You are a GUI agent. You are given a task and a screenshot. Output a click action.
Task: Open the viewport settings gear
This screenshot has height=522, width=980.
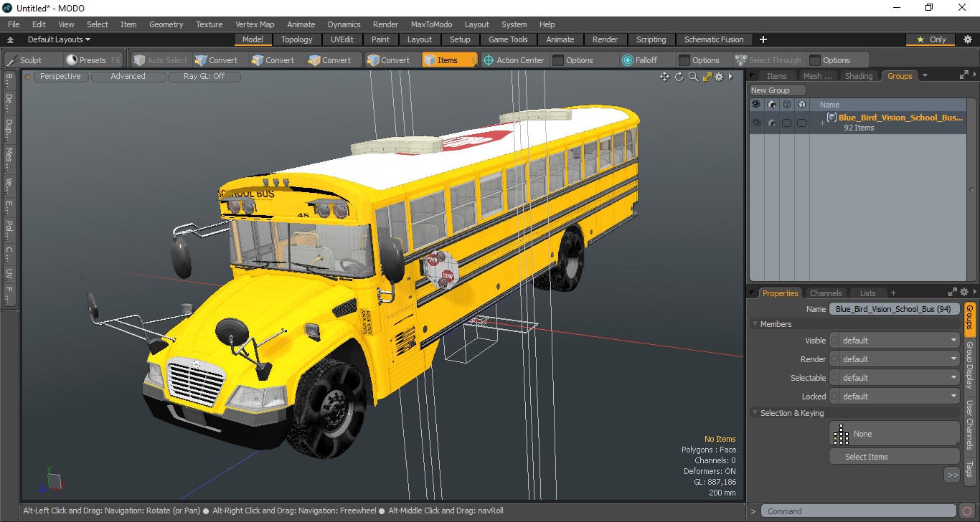pos(719,77)
